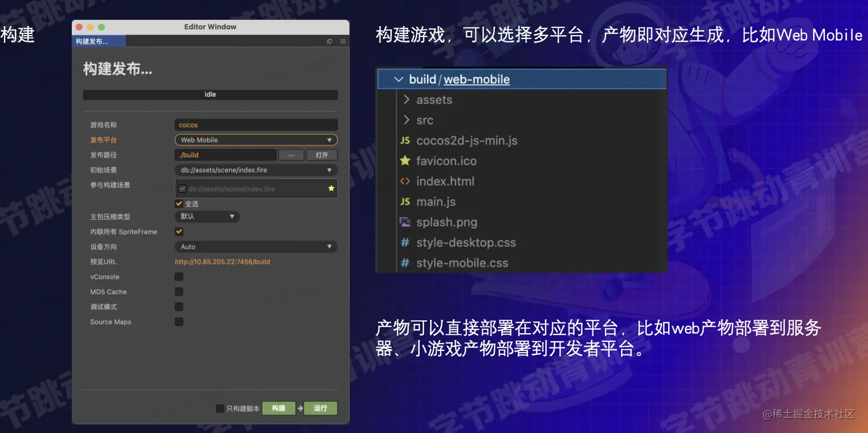
Task: Click the 构建 build button
Action: tap(278, 408)
